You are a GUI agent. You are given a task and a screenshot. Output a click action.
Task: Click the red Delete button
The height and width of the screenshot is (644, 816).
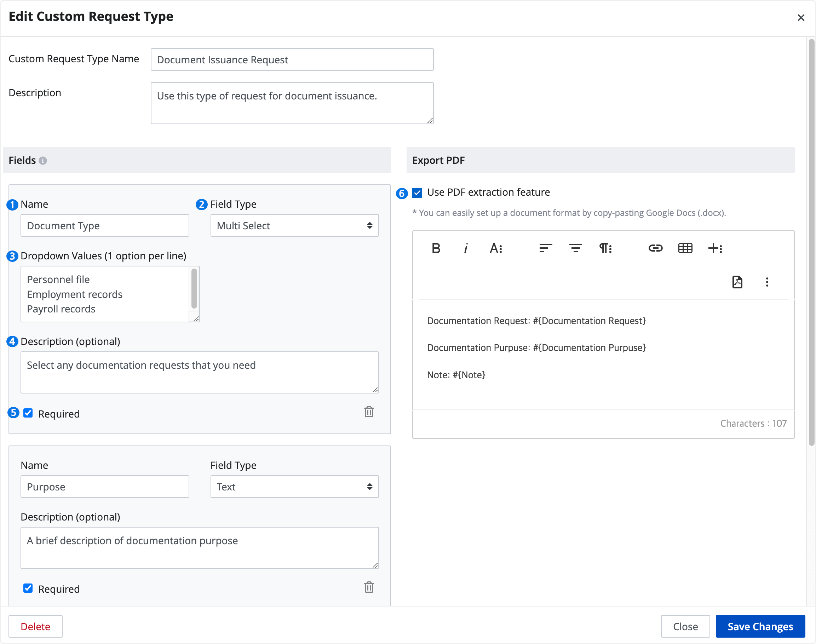pos(35,626)
